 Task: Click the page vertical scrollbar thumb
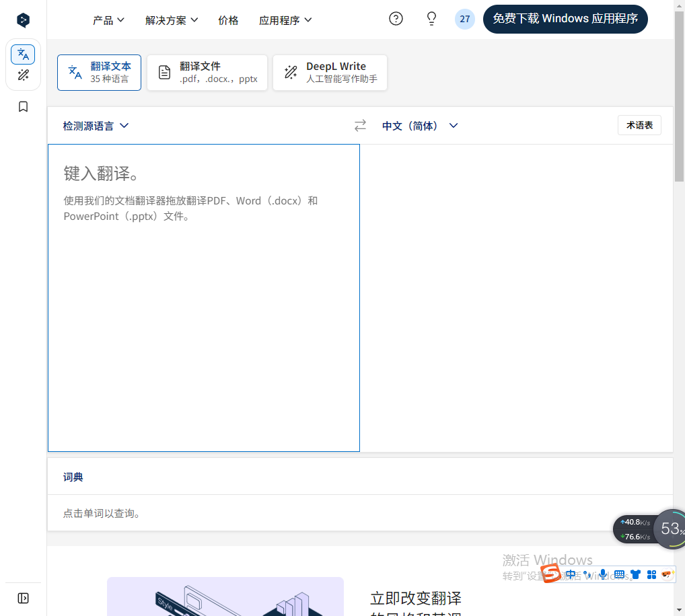coord(679,96)
